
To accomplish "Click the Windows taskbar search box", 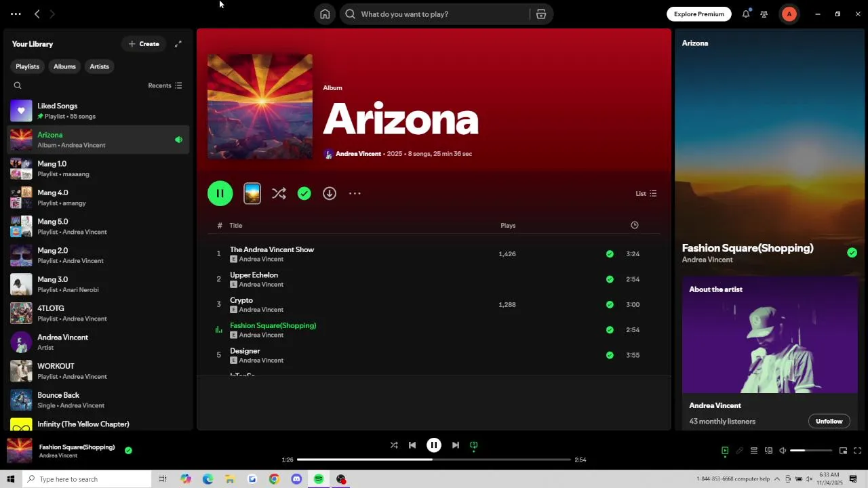I will point(86,479).
